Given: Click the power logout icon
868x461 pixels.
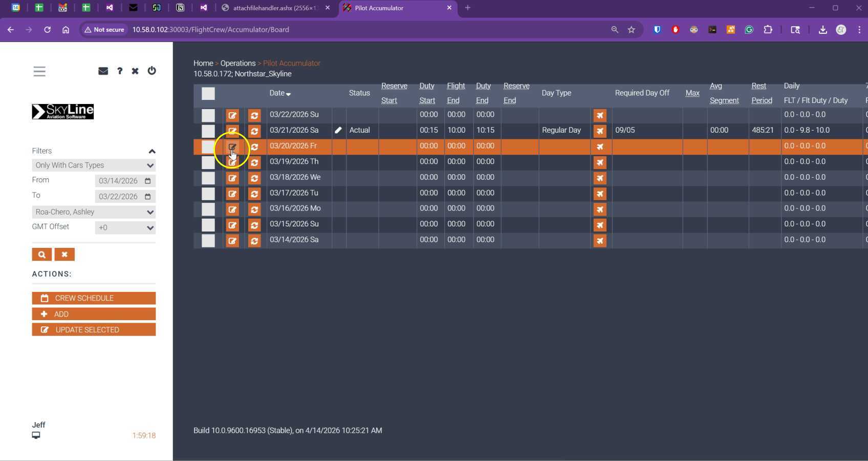Looking at the screenshot, I should [x=152, y=71].
